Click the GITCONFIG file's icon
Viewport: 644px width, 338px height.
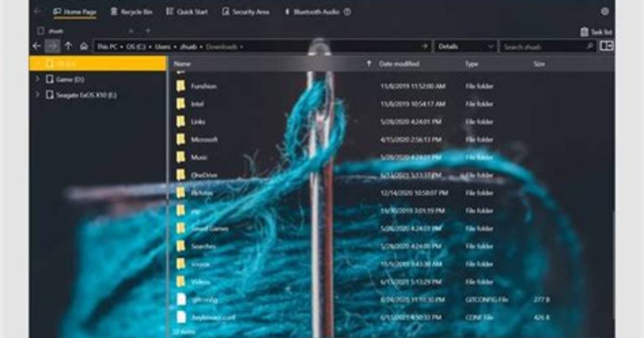click(x=181, y=299)
